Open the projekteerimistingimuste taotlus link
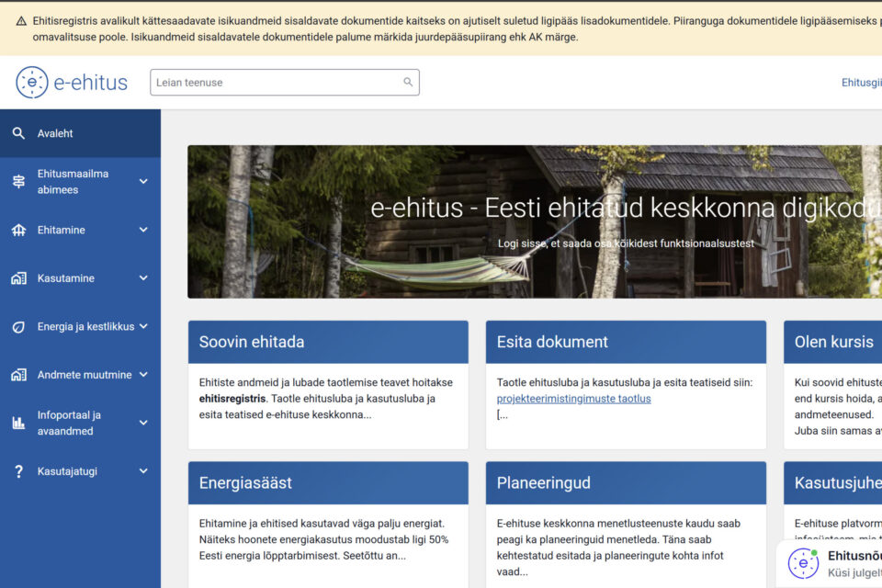The width and height of the screenshot is (882, 588). [573, 399]
